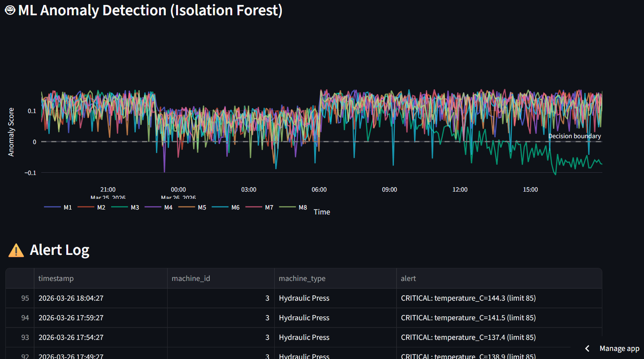Select alert cell temperature_C=144.3

click(x=499, y=298)
